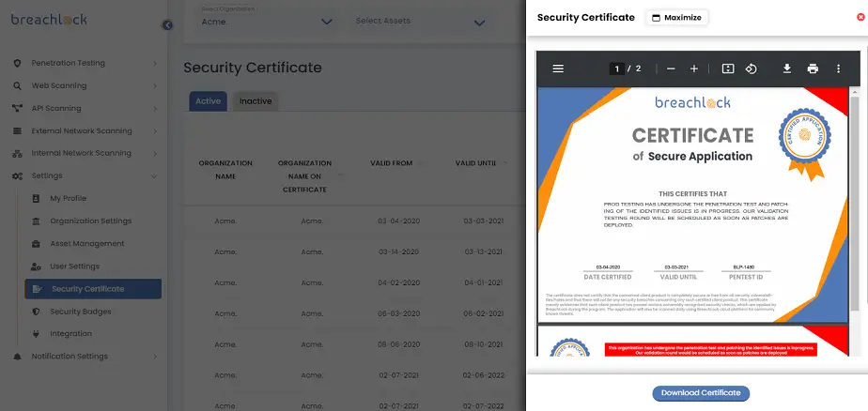
Task: Click the 03-14-2020 valid from cell
Action: pyautogui.click(x=398, y=251)
